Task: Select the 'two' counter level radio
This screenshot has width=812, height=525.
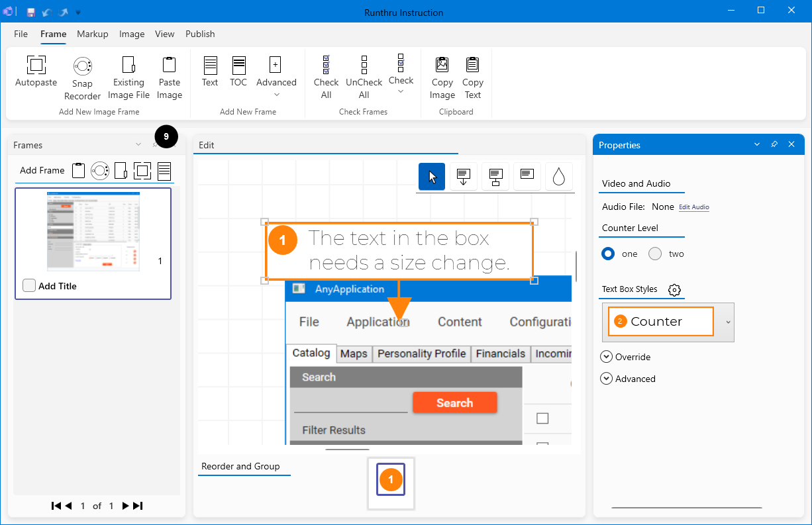Action: click(x=655, y=254)
